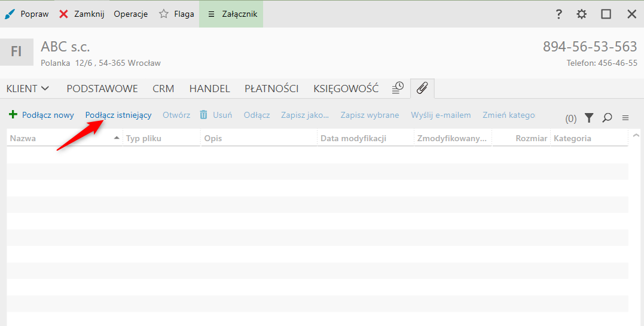Open the history list-clock tab icon

[398, 89]
